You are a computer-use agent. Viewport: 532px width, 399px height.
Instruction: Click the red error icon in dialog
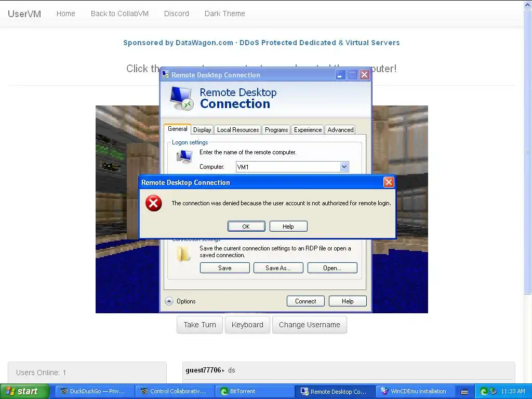click(x=154, y=203)
